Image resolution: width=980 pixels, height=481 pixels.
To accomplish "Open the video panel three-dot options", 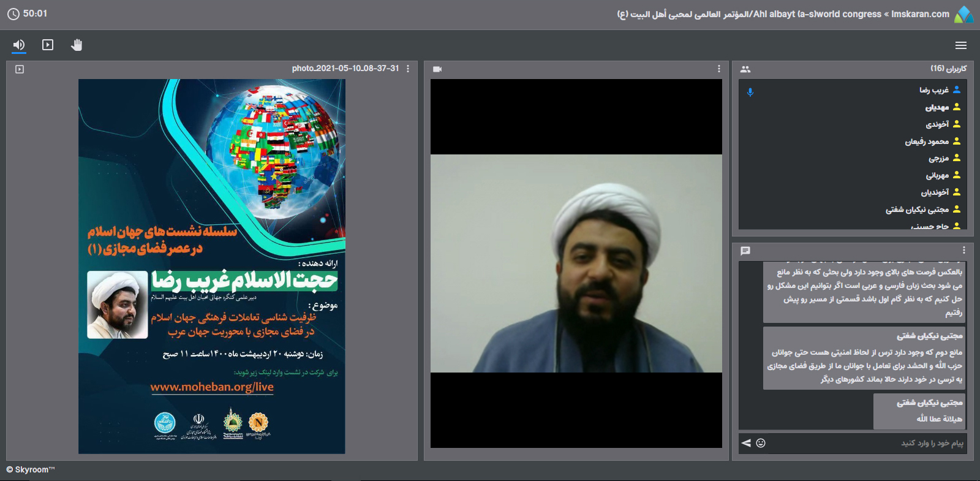I will click(x=718, y=69).
